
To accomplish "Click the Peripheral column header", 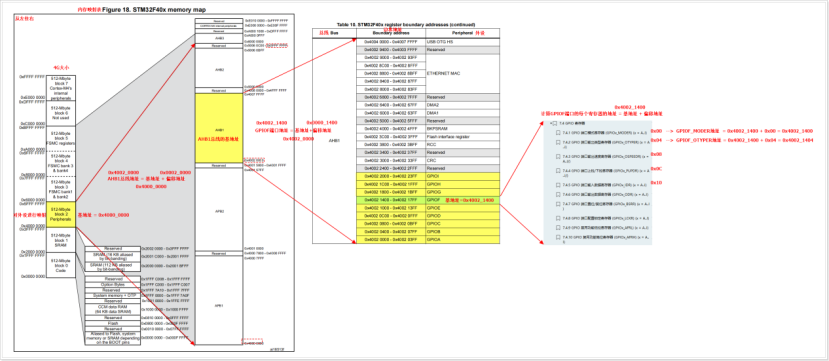I will pos(462,33).
